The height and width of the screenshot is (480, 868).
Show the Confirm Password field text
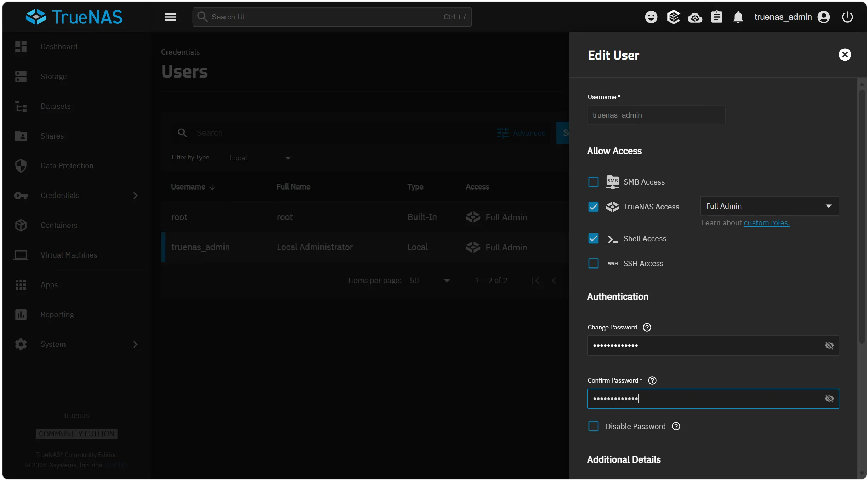[829, 399]
